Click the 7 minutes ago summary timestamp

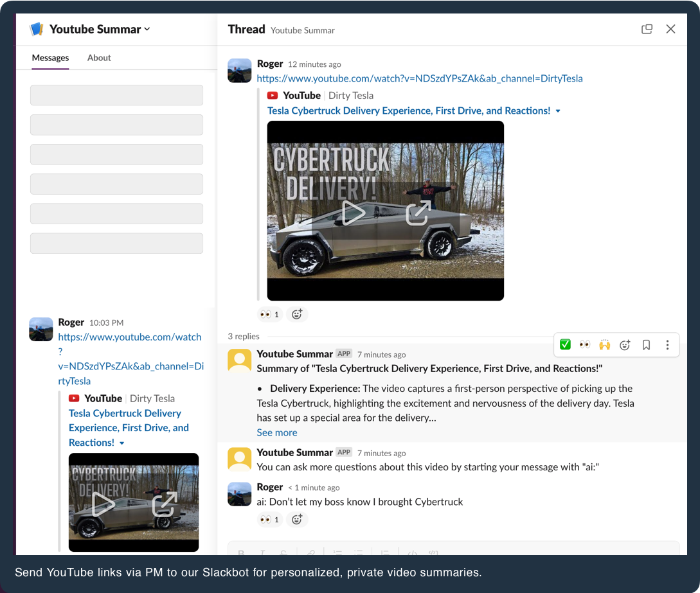point(381,355)
